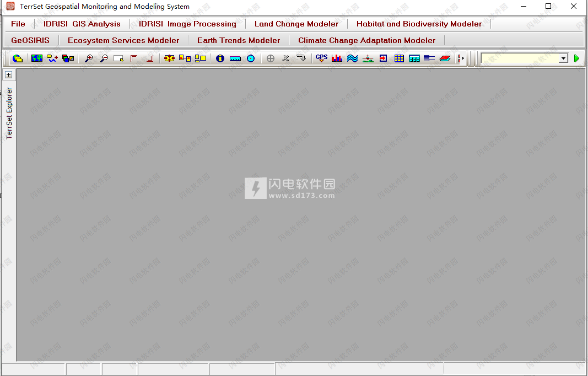Image resolution: width=588 pixels, height=376 pixels.
Task: Open the IDRISI Image Processing menu
Action: click(x=187, y=24)
